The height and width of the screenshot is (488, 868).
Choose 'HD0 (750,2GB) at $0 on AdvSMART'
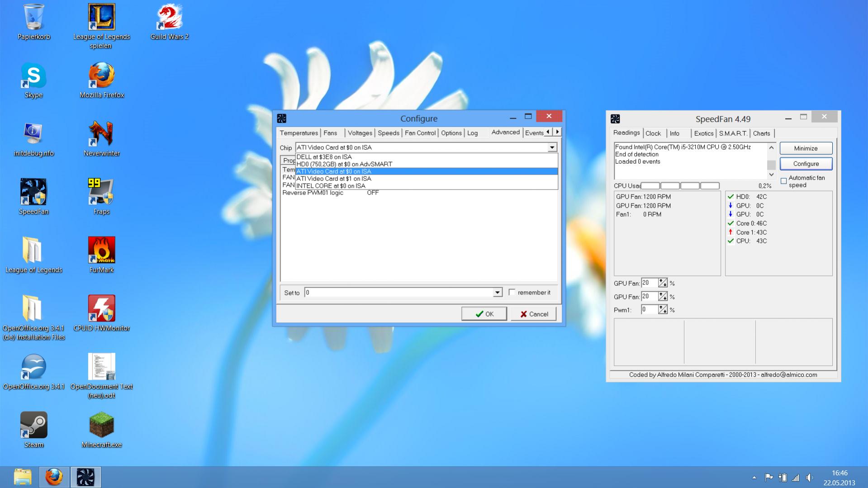click(427, 164)
